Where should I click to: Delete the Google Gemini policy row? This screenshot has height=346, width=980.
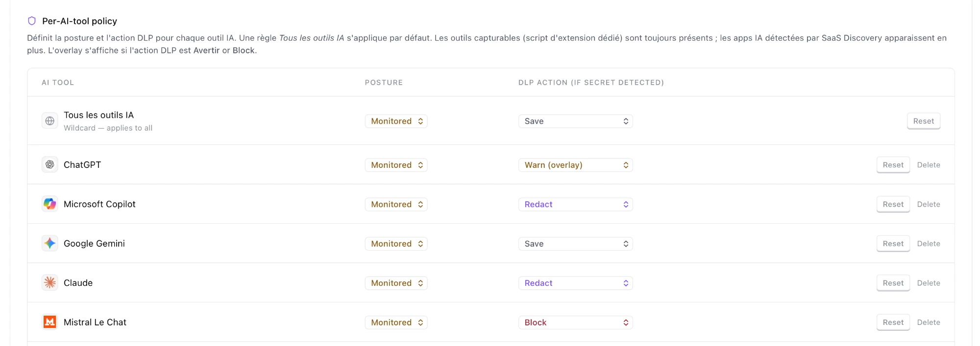[929, 244]
